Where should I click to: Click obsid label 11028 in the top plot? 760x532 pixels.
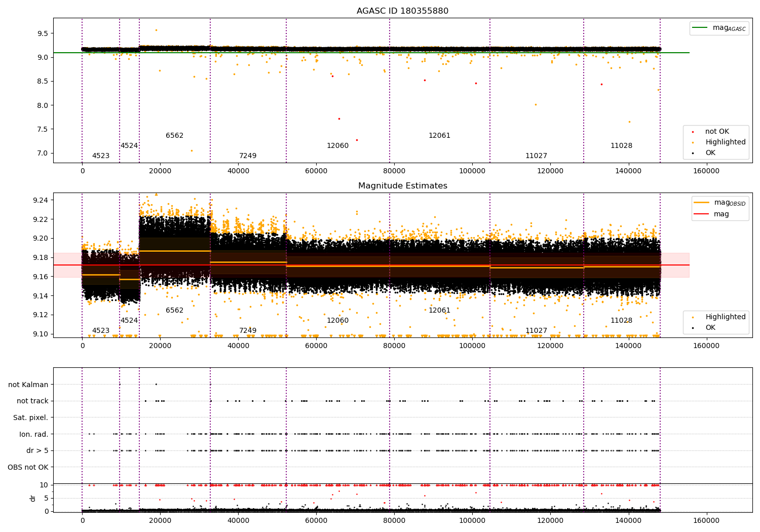coord(621,146)
